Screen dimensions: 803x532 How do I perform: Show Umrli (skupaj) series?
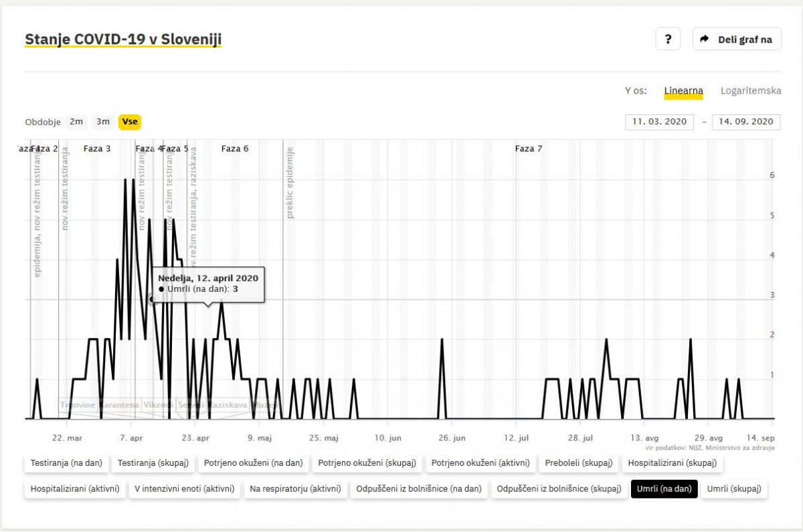tap(734, 489)
